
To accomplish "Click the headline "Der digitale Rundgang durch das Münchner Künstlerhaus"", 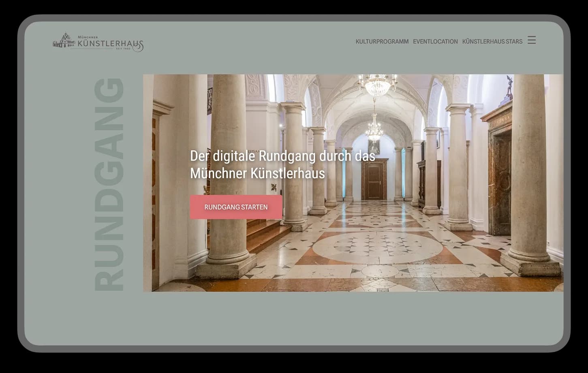I will click(282, 164).
